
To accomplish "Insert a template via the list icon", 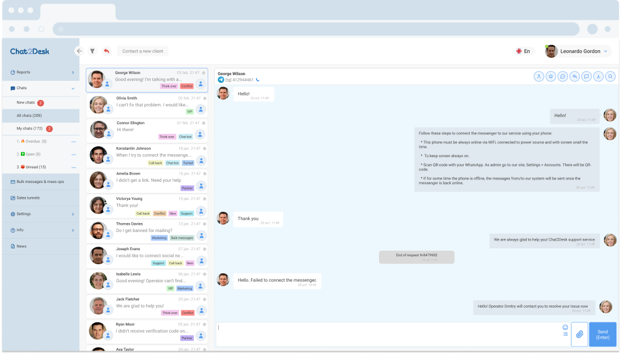I will point(566,334).
